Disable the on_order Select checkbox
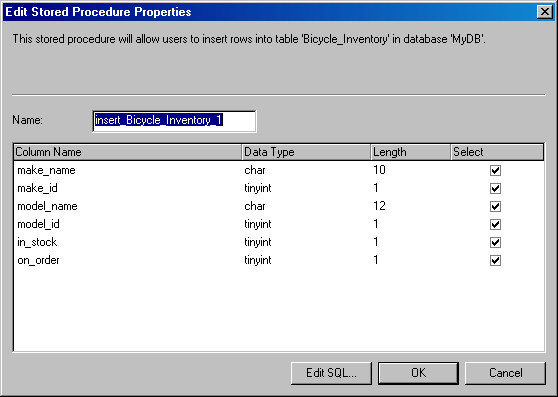Image resolution: width=558 pixels, height=397 pixels. (495, 260)
